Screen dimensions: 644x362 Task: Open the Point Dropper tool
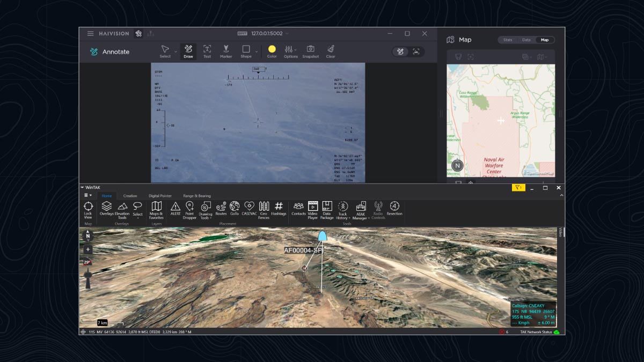189,210
